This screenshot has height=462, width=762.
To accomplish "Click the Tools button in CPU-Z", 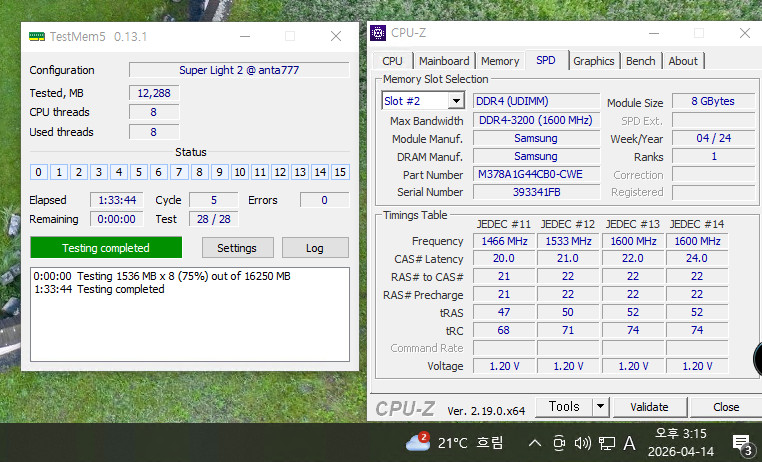I will (x=564, y=407).
